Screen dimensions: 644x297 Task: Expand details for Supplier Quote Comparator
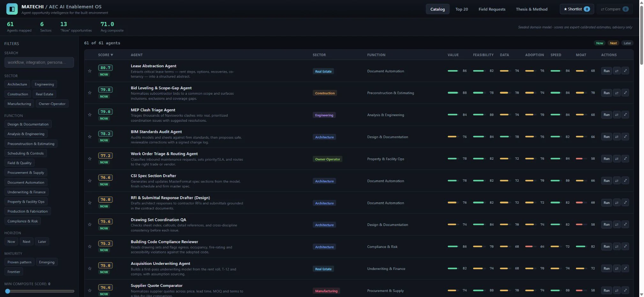coord(625,290)
